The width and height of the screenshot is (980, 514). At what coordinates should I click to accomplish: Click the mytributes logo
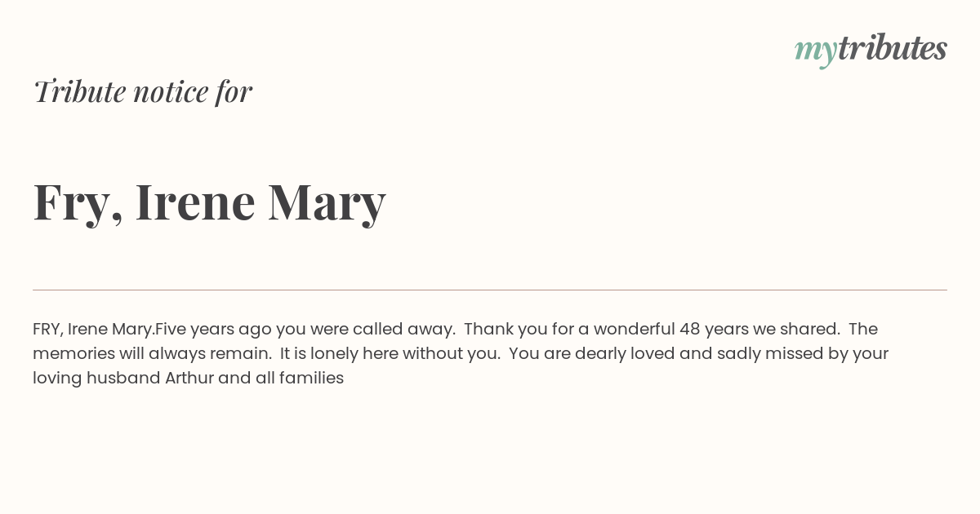click(x=871, y=49)
